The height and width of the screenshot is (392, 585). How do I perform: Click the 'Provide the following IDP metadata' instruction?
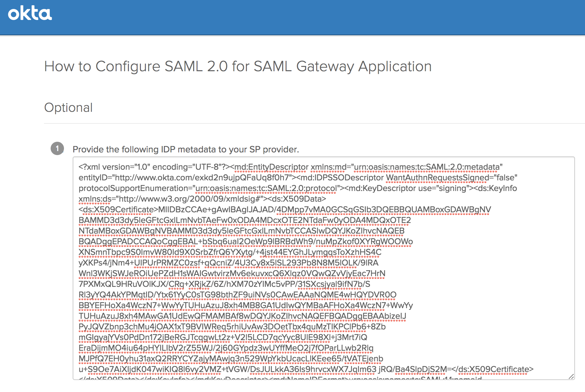(x=186, y=149)
